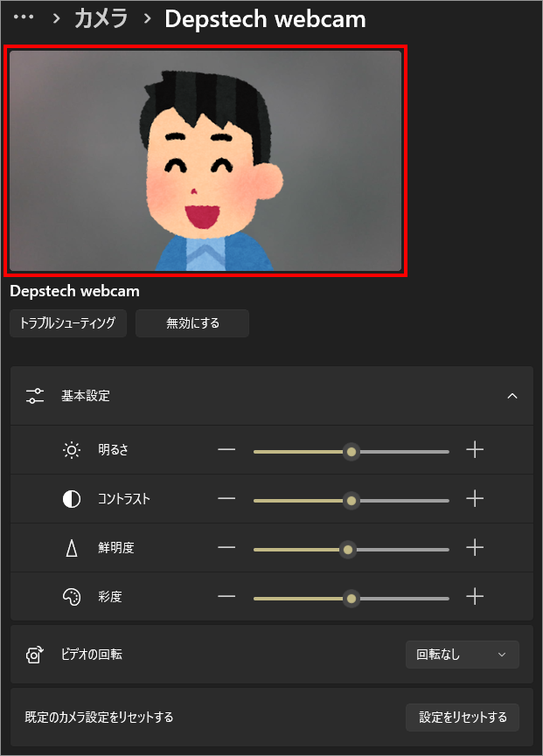The height and width of the screenshot is (756, 543).
Task: Open the 回転なし rotation dropdown
Action: pos(462,655)
